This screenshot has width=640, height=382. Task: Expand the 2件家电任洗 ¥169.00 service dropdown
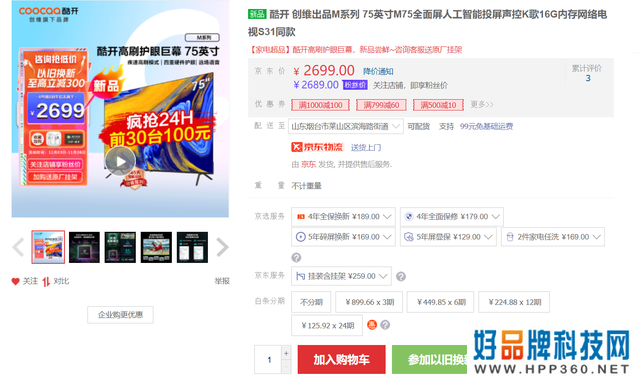553,237
